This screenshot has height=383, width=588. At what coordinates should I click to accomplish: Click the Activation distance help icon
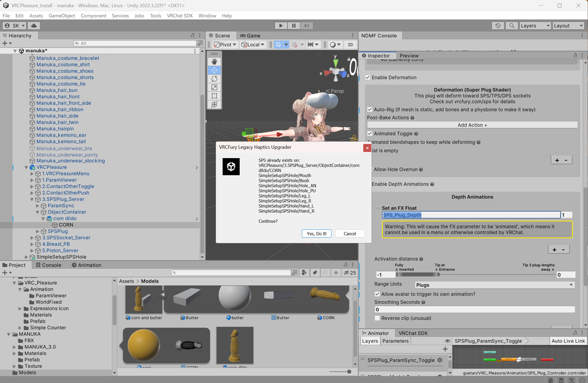421,259
